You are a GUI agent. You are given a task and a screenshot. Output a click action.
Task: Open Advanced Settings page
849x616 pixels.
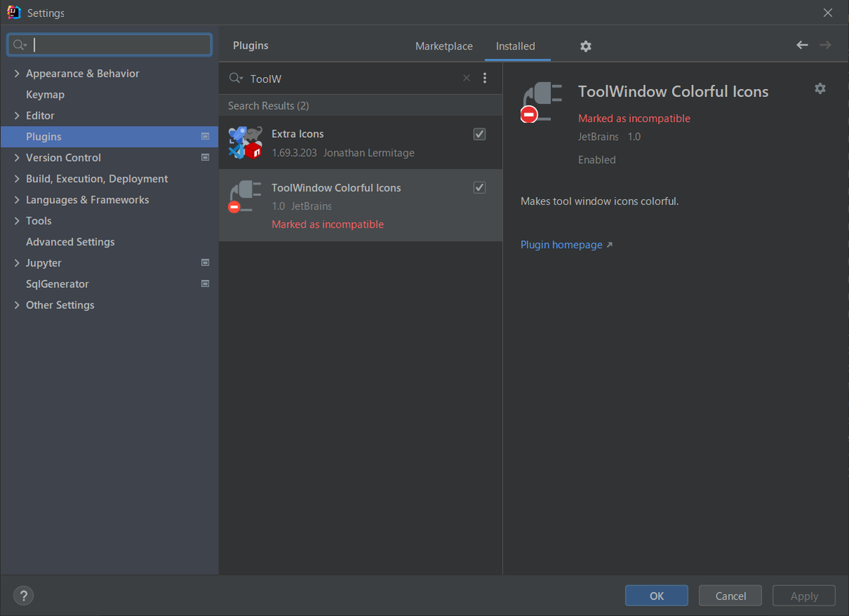tap(70, 242)
